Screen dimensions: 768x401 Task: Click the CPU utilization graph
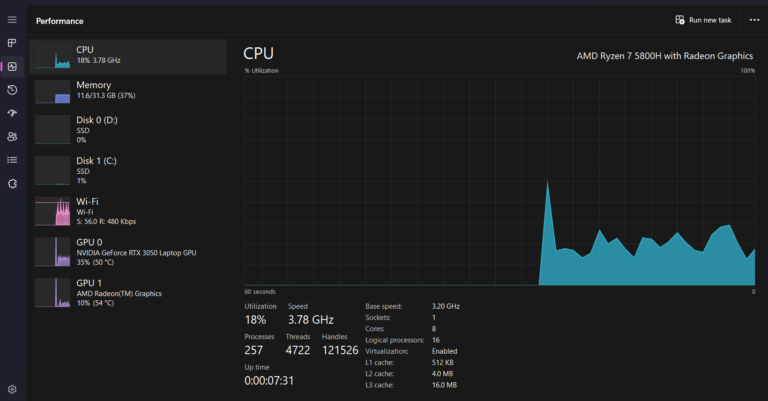[500, 181]
